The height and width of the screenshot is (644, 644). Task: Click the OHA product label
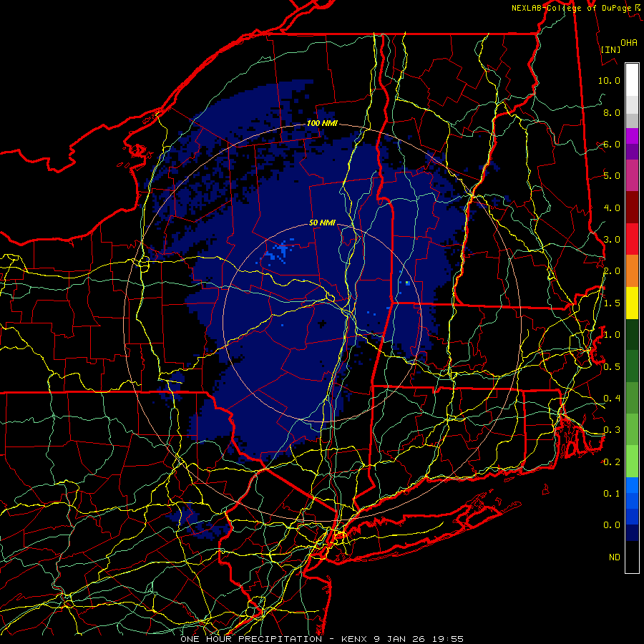click(629, 43)
